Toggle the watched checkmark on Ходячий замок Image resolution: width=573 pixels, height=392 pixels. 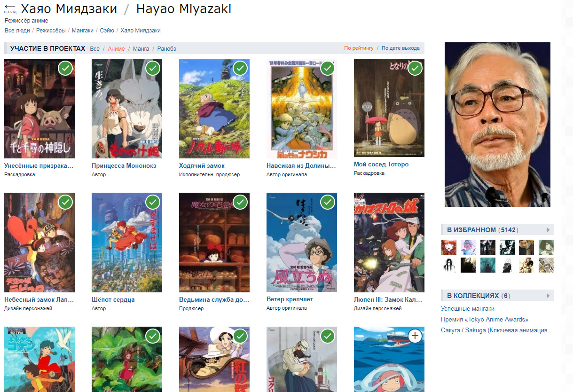pos(240,68)
